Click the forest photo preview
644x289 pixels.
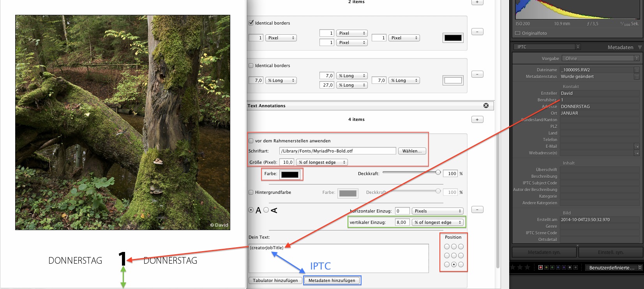pos(123,122)
